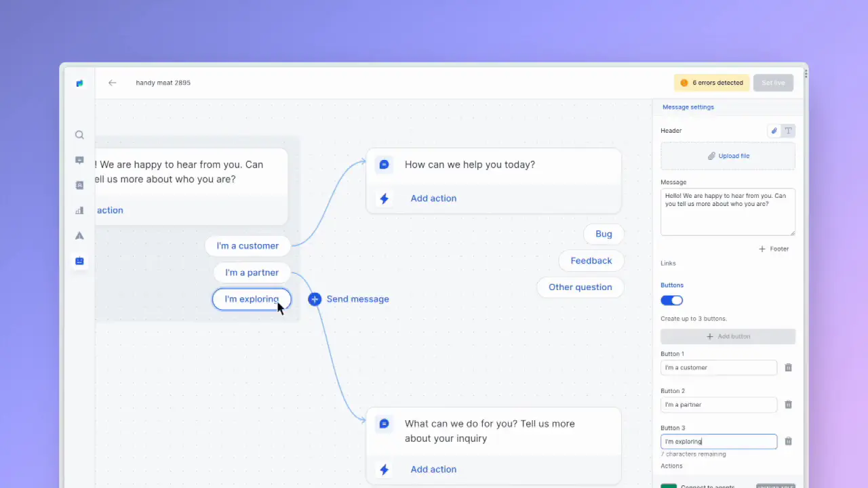Select the attachment header type icon
868x488 pixels.
pos(774,131)
